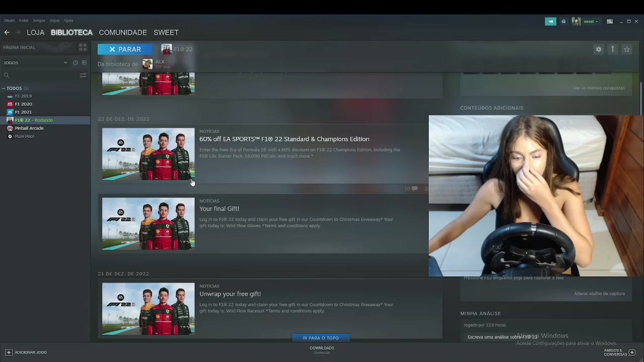Open the SWEET profile tab
The width and height of the screenshot is (644, 362).
click(x=166, y=33)
